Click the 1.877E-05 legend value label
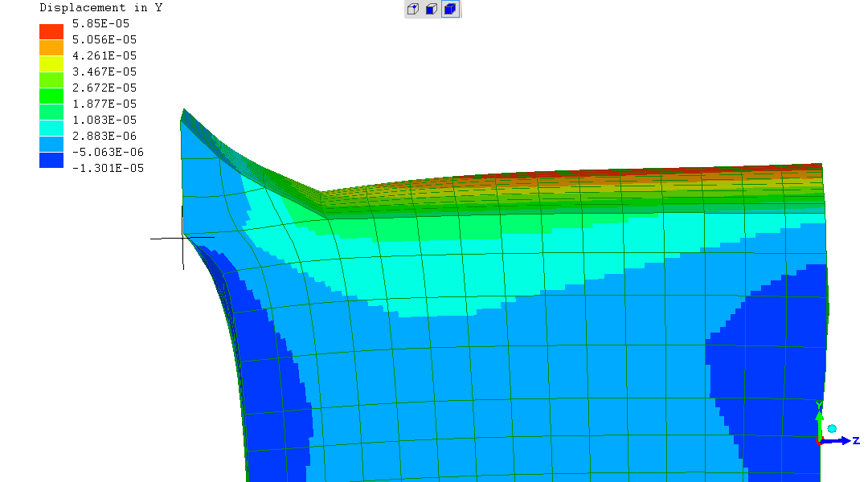 pos(104,104)
